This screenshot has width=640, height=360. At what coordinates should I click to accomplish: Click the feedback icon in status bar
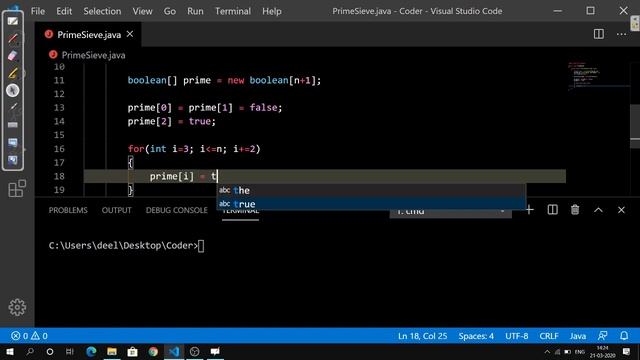coord(602,336)
